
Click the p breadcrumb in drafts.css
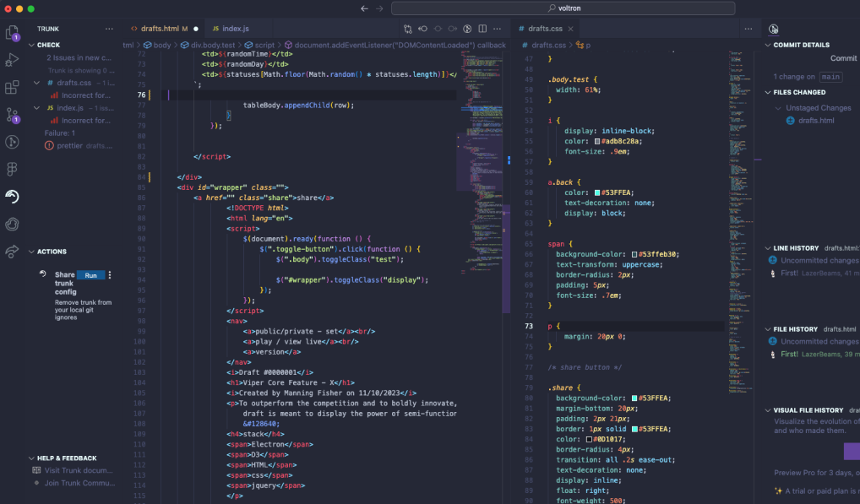click(584, 45)
